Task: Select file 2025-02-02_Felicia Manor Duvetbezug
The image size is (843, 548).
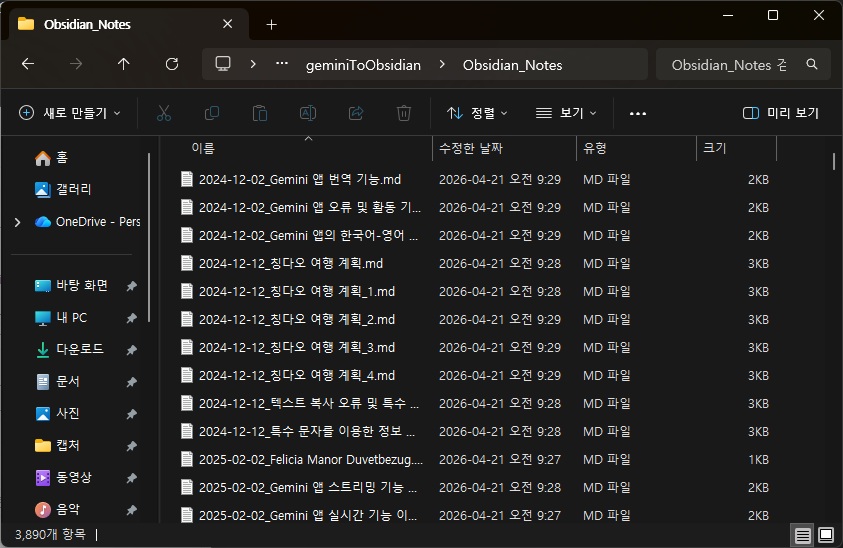Action: point(311,459)
